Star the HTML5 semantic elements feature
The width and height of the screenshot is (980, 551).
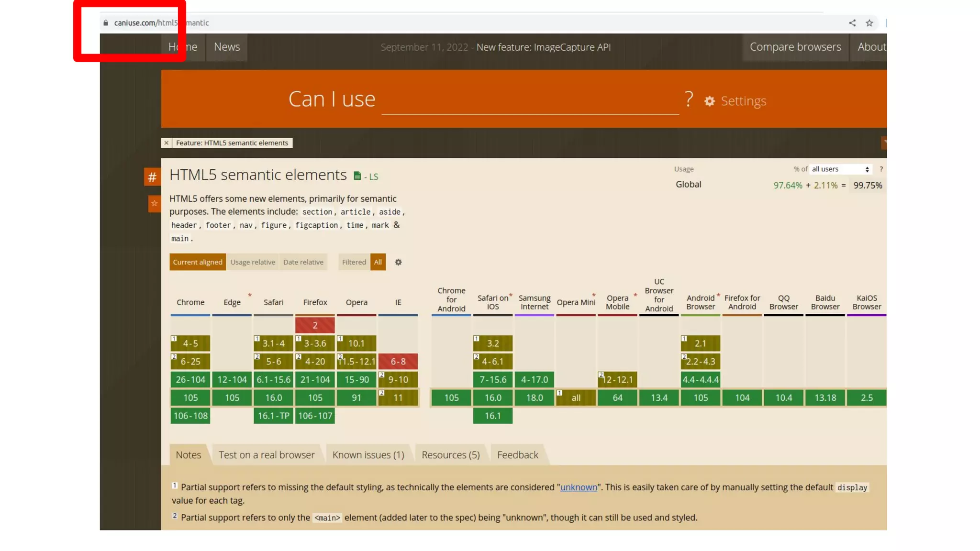154,204
